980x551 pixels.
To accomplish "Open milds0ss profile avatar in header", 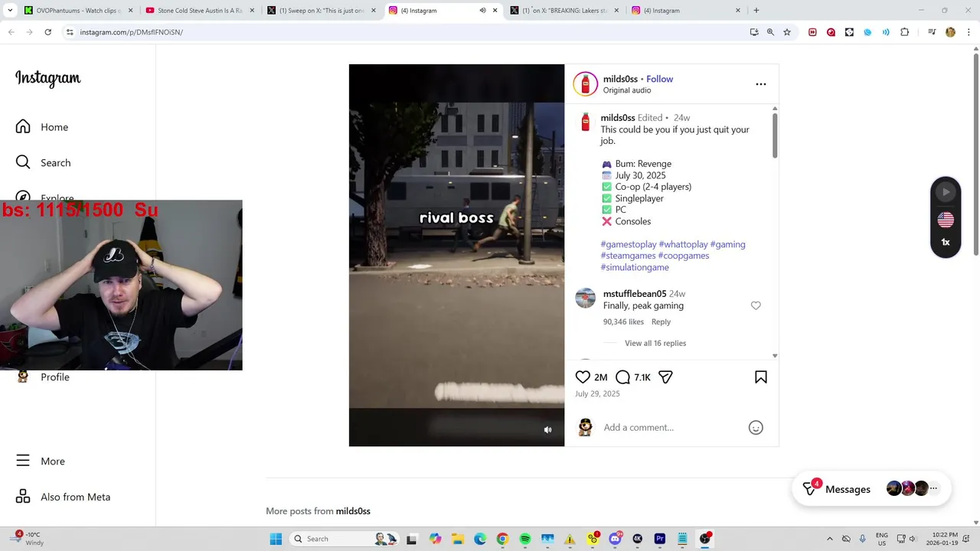I will coord(585,83).
